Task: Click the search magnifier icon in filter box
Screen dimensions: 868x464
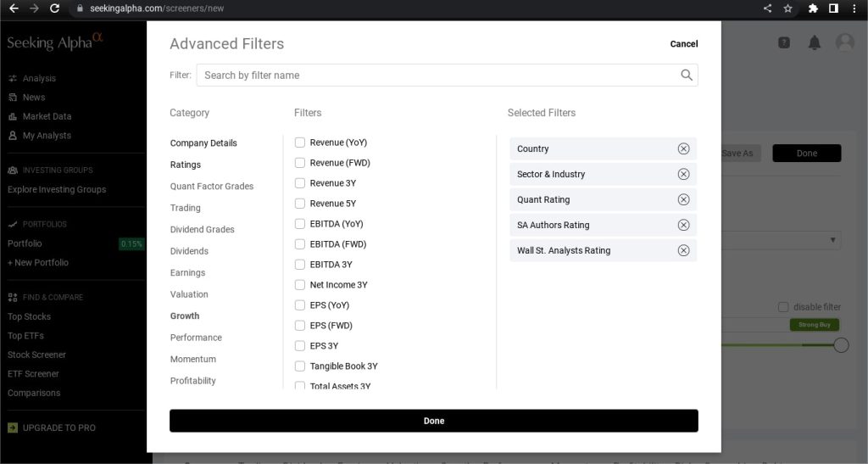Action: (687, 75)
